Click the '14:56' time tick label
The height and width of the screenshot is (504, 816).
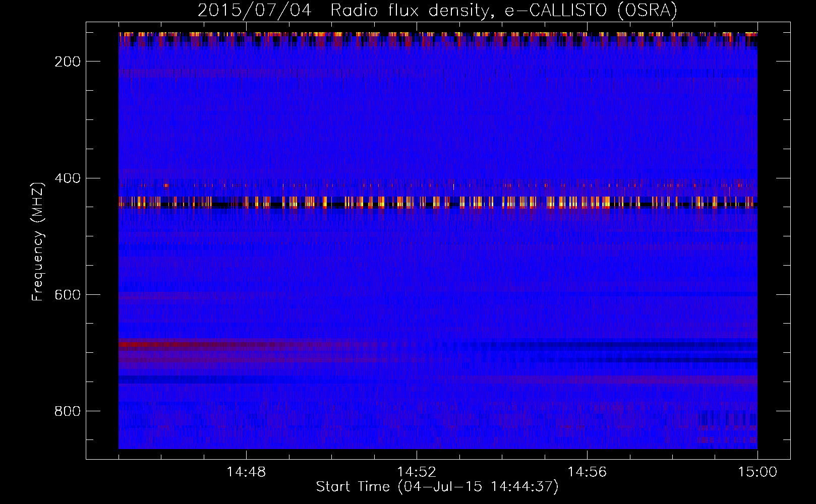(x=587, y=472)
